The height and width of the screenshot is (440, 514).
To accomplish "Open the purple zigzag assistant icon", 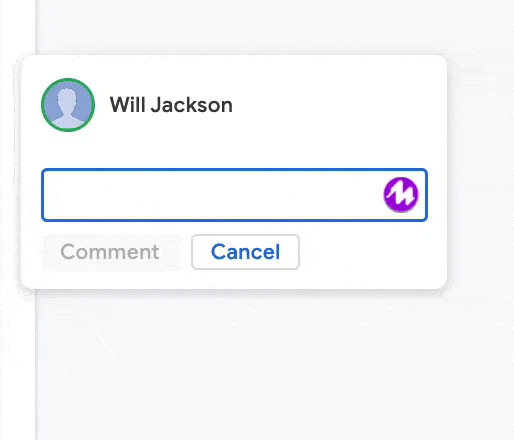I will pyautogui.click(x=401, y=195).
